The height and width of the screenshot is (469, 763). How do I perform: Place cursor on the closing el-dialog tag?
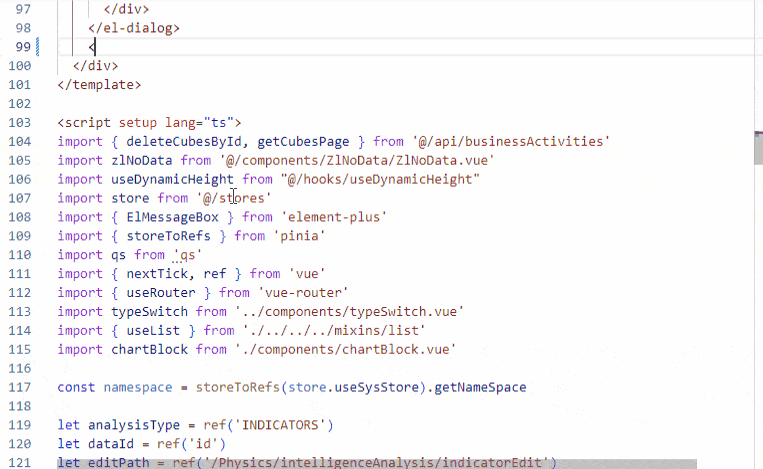click(134, 28)
